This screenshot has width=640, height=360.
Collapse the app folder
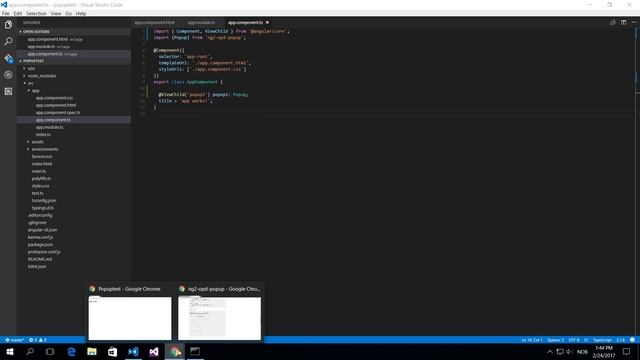click(36, 91)
